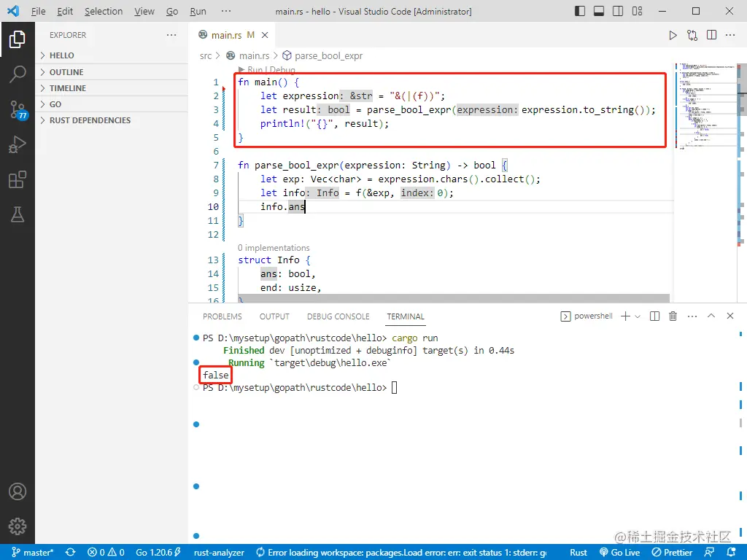
Task: Switch to the PROBLEMS panel tab
Action: pos(222,316)
